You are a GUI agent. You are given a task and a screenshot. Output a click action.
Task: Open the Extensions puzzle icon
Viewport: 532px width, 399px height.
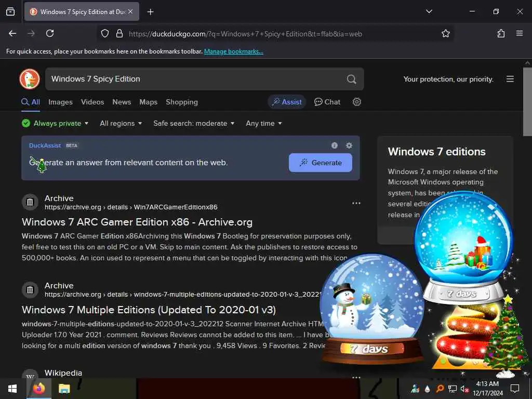[501, 33]
